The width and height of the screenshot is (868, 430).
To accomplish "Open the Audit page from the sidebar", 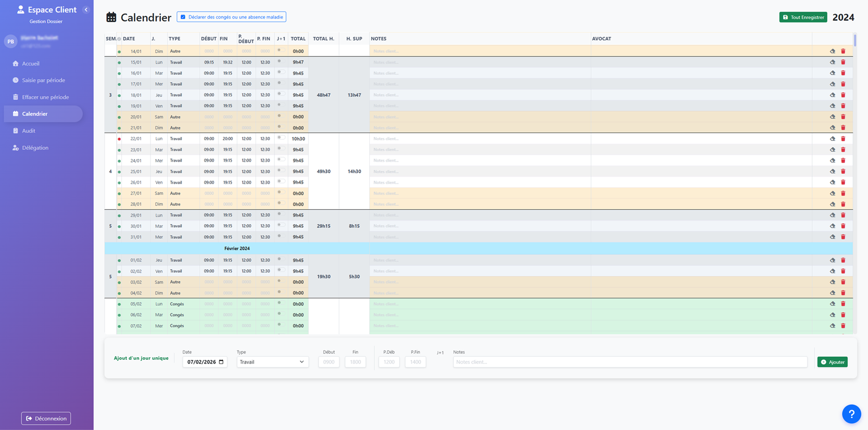I will [28, 131].
